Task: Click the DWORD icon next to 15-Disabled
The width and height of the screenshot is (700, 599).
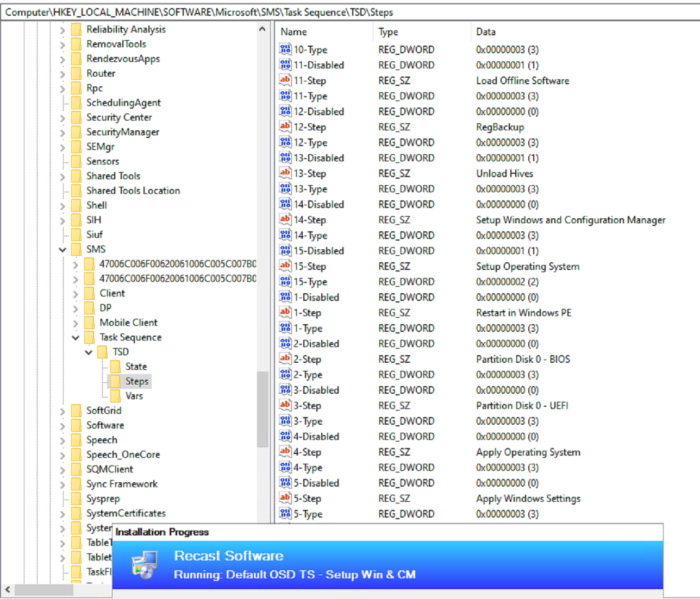Action: point(285,251)
